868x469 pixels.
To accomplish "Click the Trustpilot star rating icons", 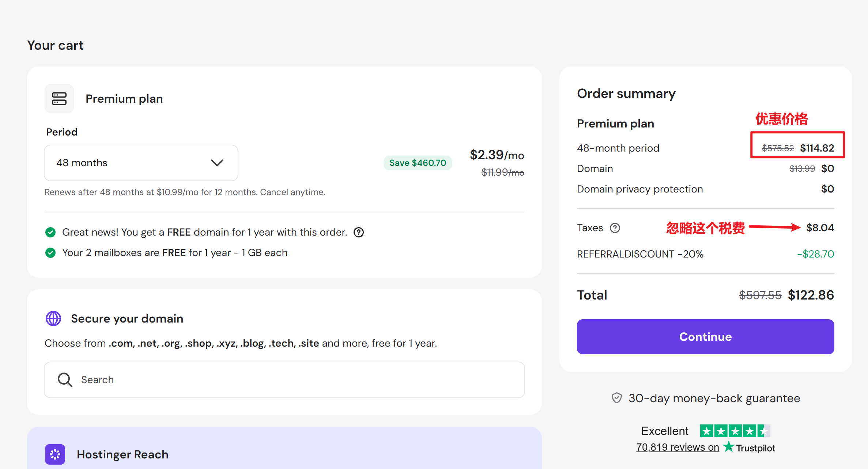I will pos(735,431).
